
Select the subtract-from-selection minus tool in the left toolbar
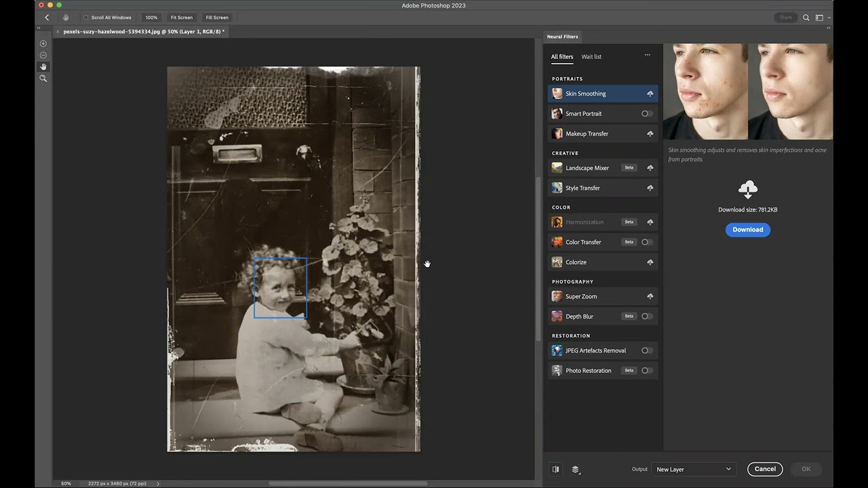click(43, 55)
